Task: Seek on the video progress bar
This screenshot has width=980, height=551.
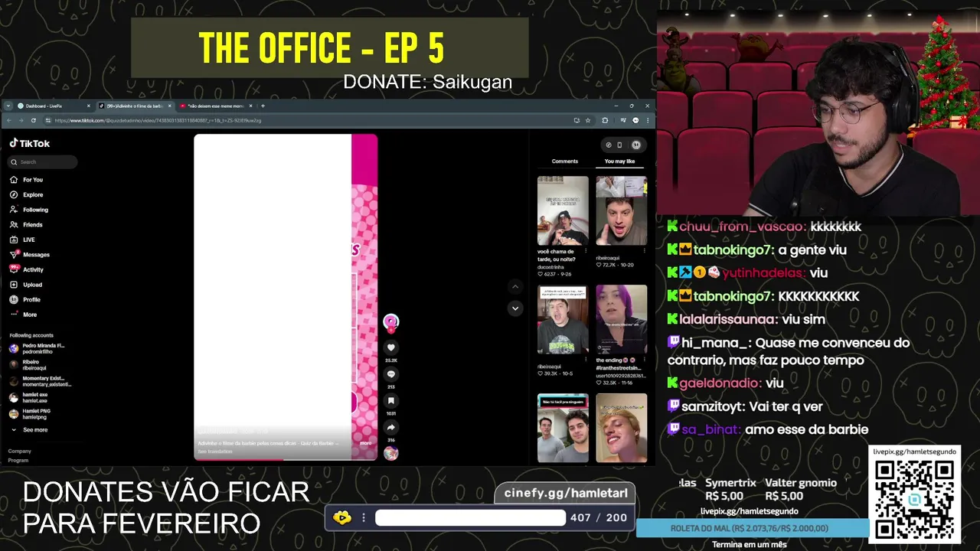Action: 286,459
